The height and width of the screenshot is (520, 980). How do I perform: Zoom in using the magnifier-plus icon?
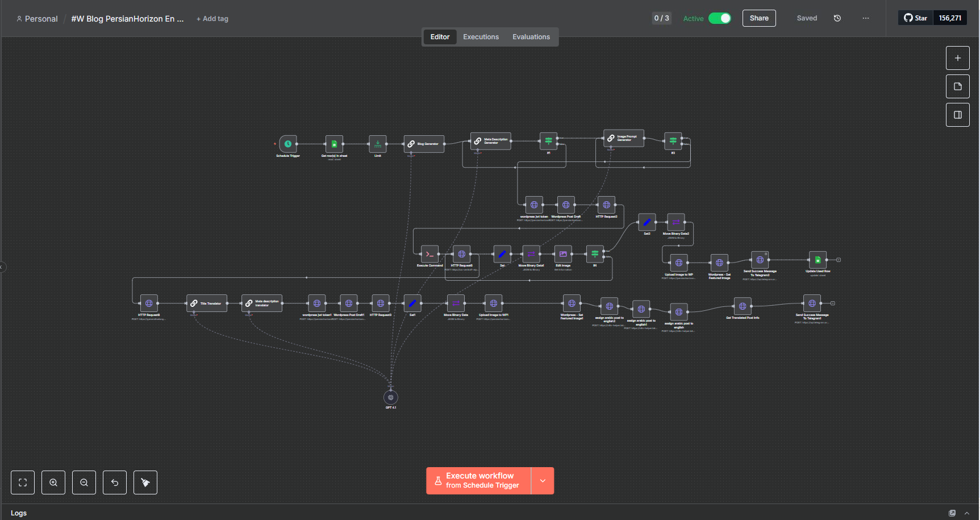click(x=53, y=482)
